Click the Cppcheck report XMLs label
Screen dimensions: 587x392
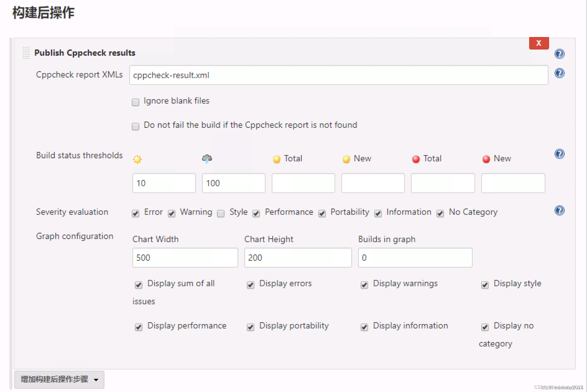[x=79, y=75]
